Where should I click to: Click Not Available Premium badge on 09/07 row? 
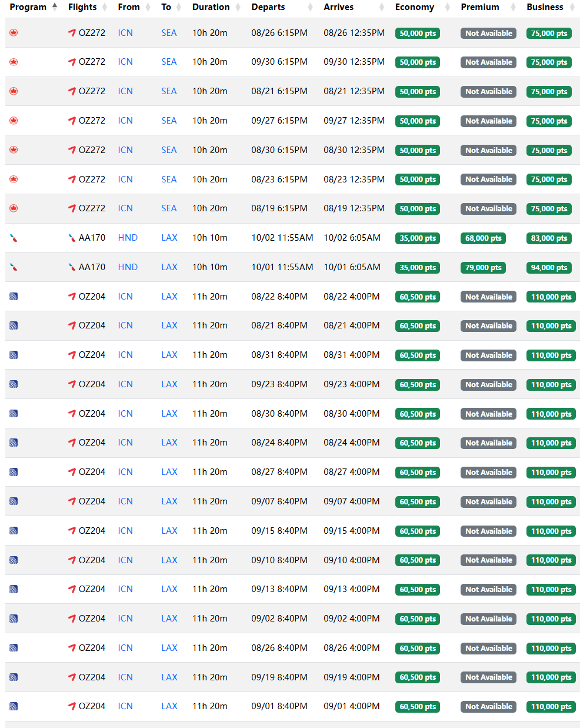pos(488,502)
